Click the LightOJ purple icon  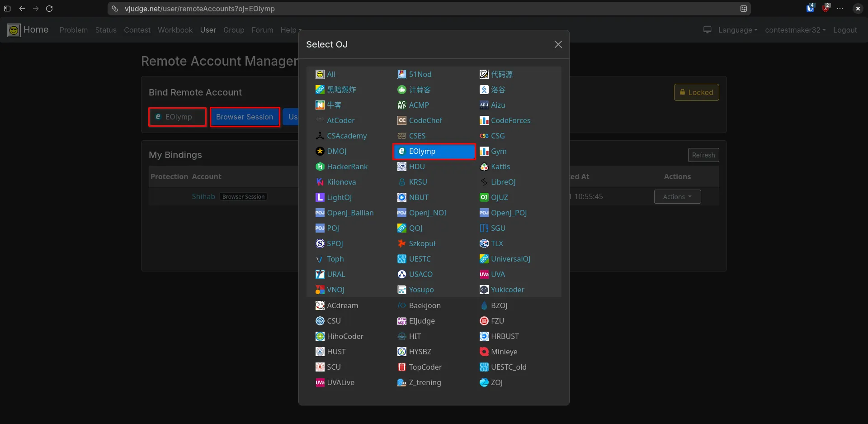pyautogui.click(x=320, y=197)
